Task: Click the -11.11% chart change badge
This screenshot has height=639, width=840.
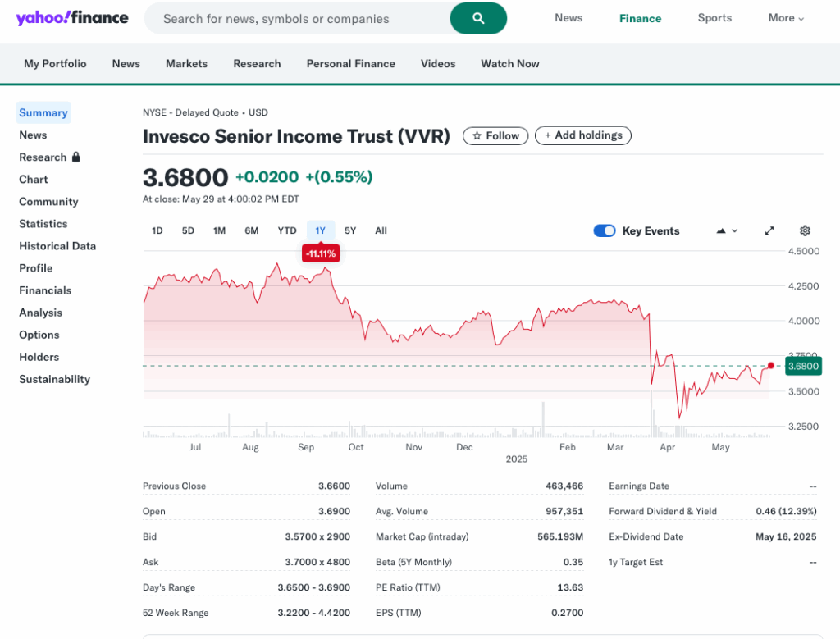Action: click(x=321, y=253)
